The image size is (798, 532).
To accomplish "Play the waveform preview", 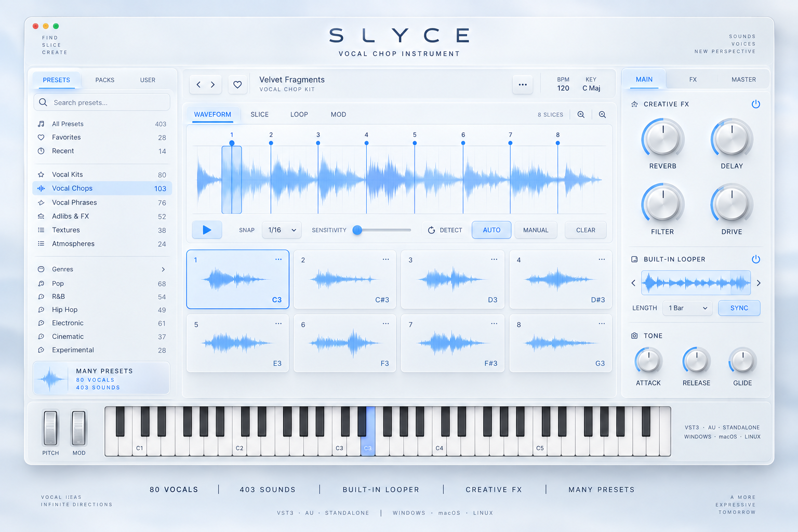I will click(x=207, y=230).
